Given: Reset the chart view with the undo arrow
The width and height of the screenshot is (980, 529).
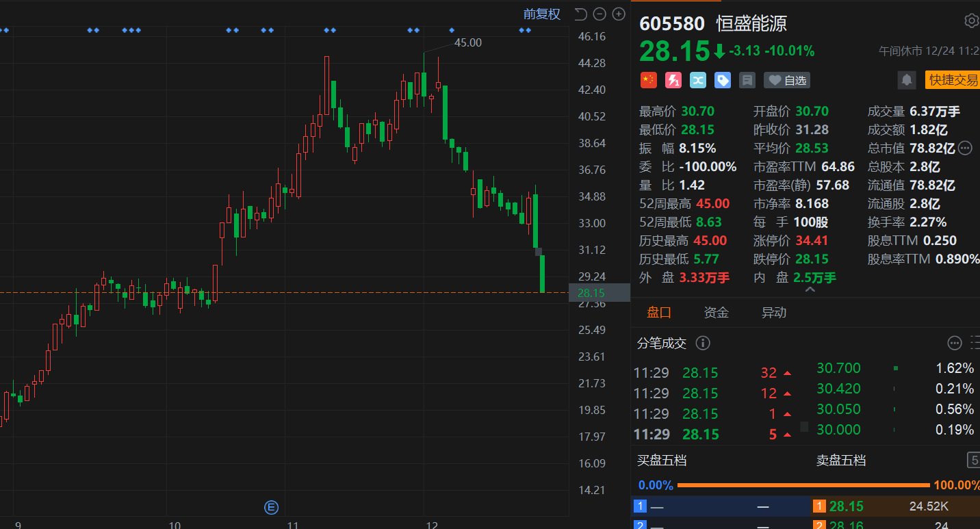Looking at the screenshot, I should click(580, 14).
